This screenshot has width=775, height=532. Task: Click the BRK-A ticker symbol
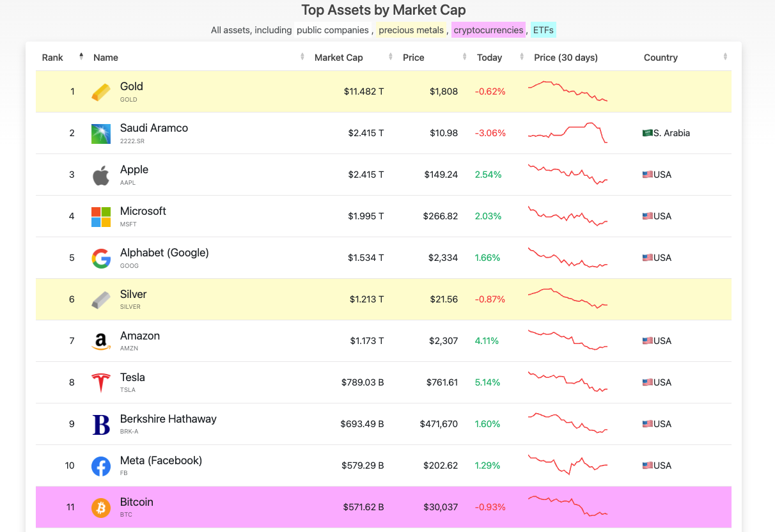coord(129,432)
